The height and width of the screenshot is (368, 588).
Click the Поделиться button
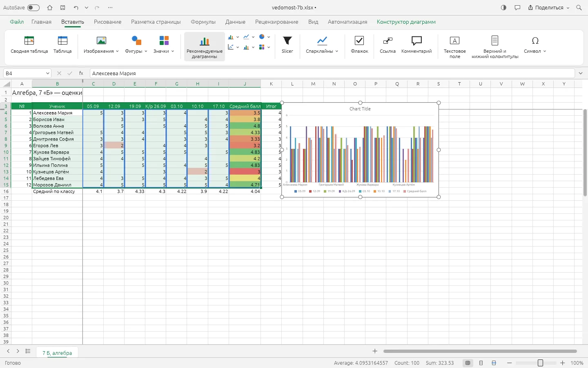point(548,8)
